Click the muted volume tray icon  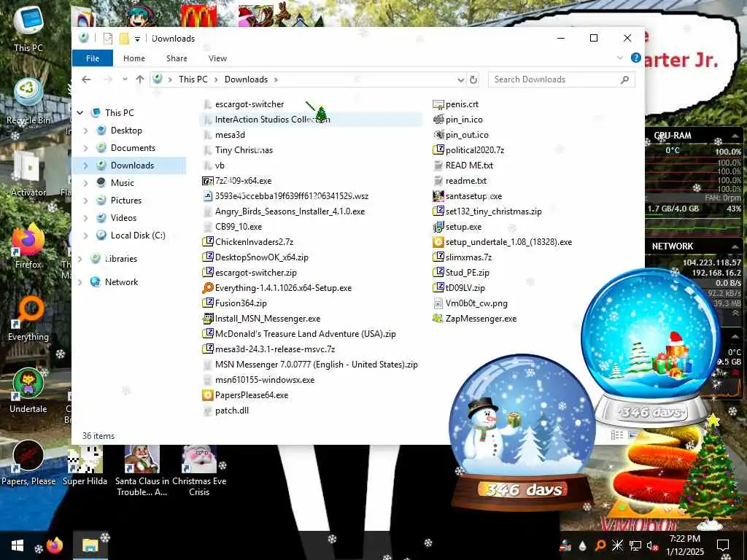coord(651,545)
